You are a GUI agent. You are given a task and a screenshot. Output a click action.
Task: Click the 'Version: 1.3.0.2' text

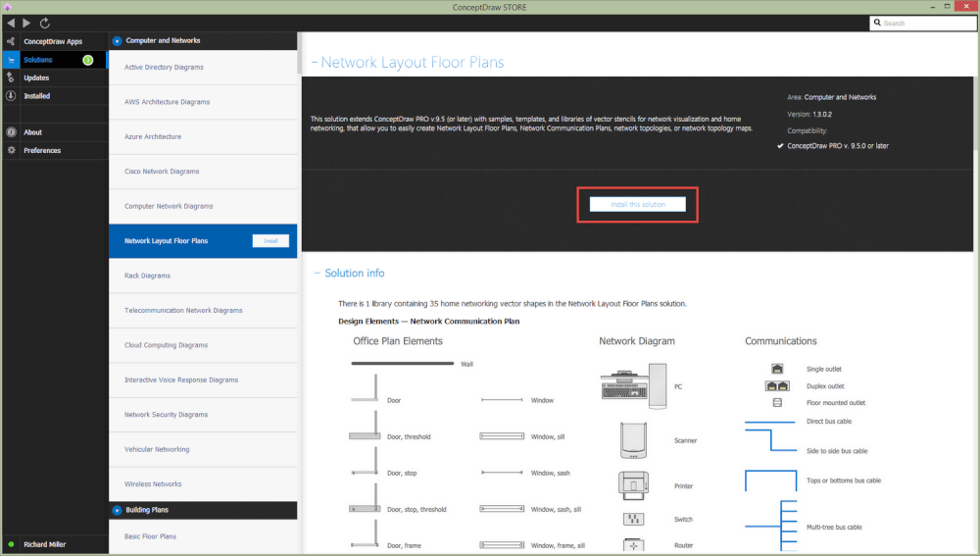coord(809,115)
